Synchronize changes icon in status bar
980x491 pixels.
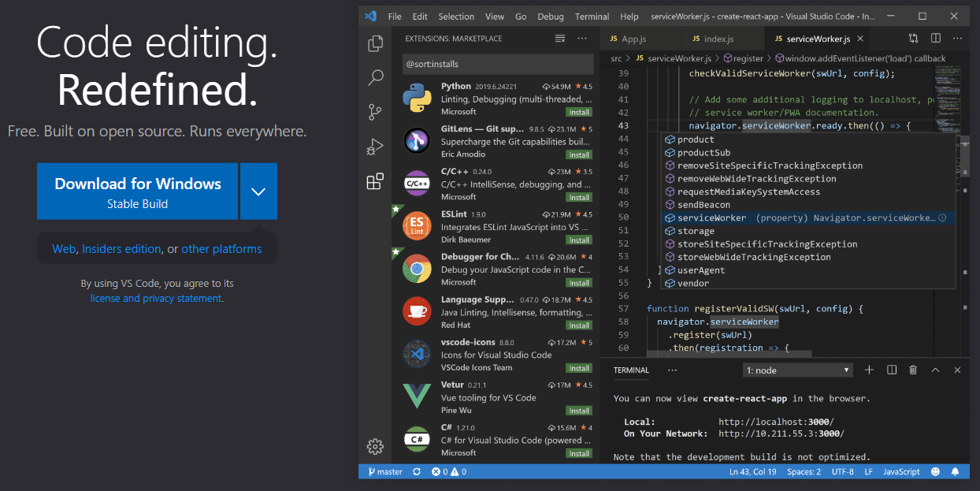[x=417, y=471]
